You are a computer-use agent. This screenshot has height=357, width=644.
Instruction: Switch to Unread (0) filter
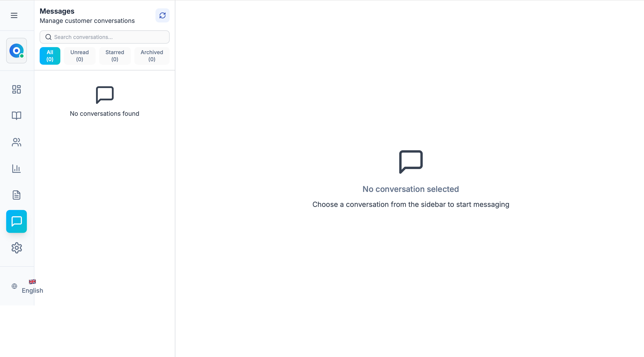[80, 56]
